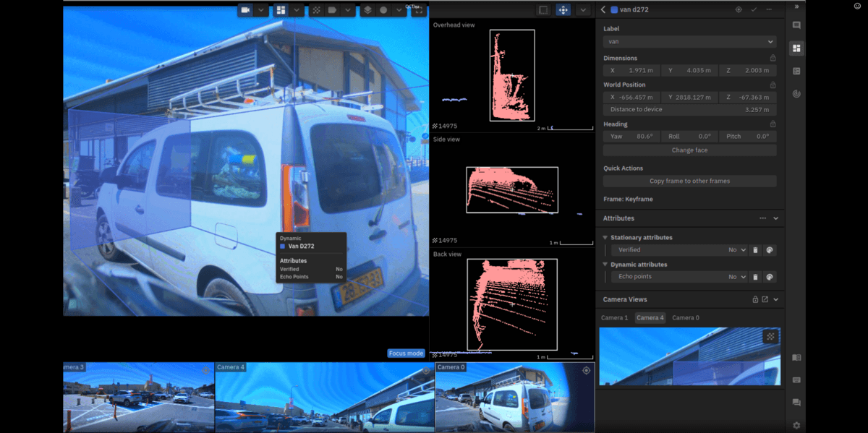Edit the Dimensions Y field 4.035 m

point(689,71)
